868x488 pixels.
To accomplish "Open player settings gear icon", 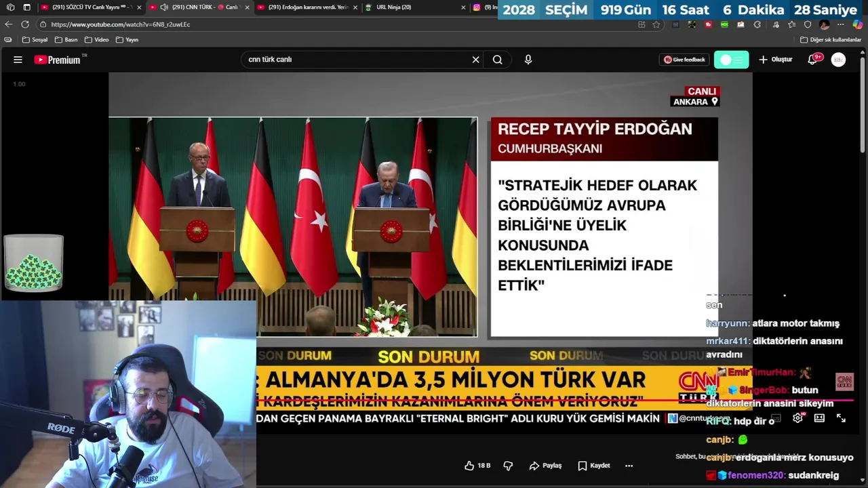I will (x=797, y=418).
